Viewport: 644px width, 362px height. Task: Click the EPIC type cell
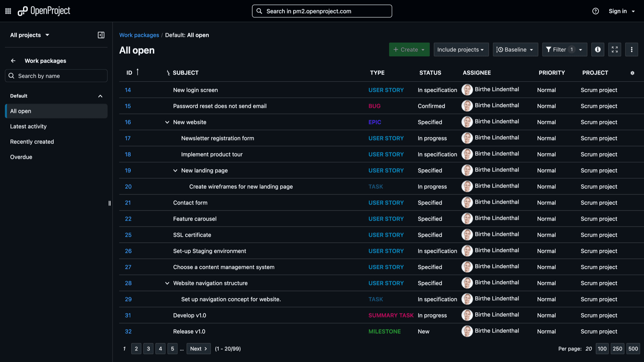[x=375, y=122]
